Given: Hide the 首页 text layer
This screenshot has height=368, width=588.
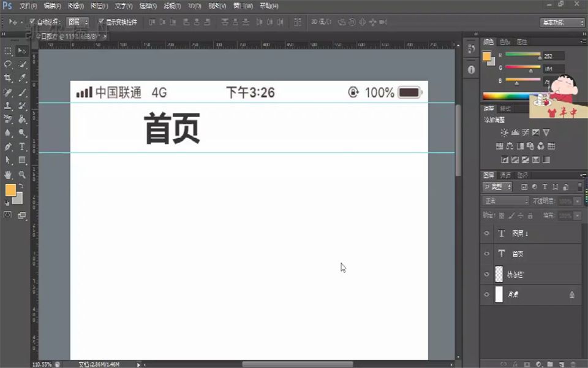Looking at the screenshot, I should (x=487, y=253).
